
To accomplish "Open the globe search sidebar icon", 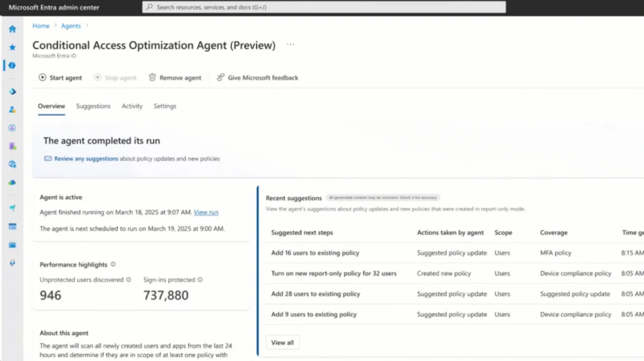I will click(x=13, y=164).
